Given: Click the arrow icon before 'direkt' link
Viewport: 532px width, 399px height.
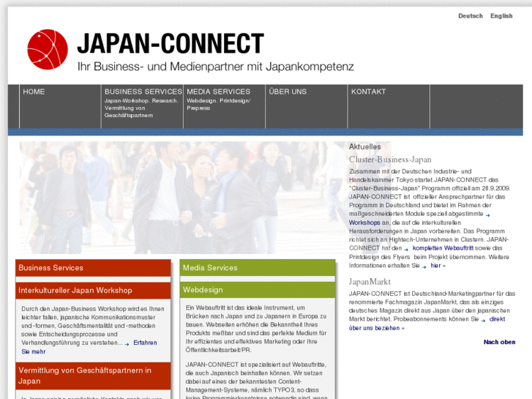Looking at the screenshot, I should (483, 320).
